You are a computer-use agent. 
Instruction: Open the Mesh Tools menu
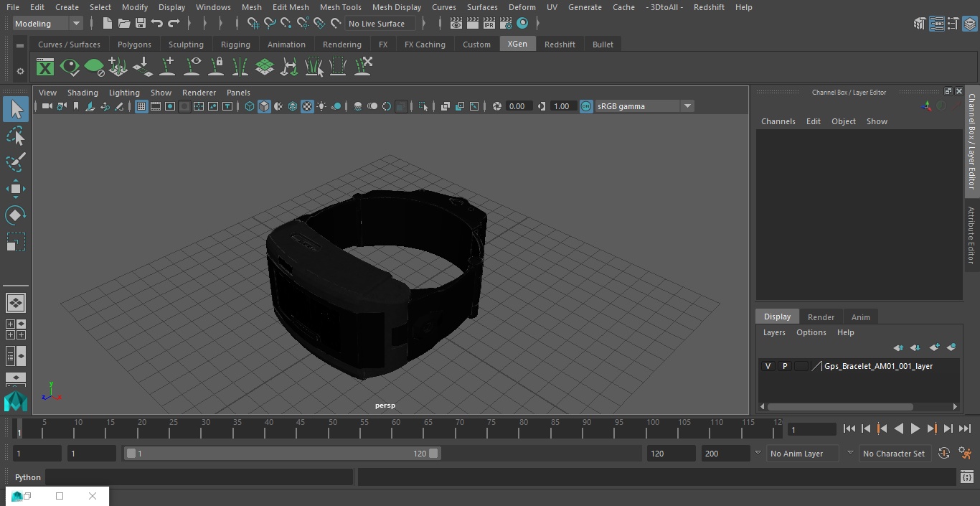tap(340, 7)
